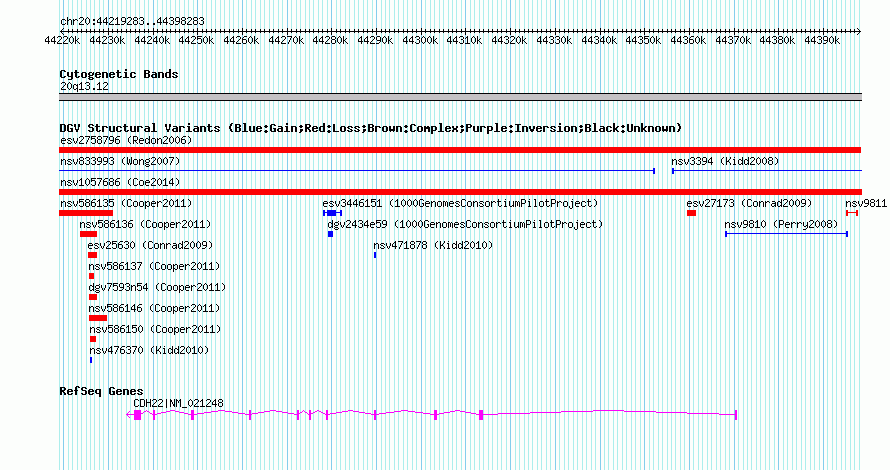Click the 44350k ruler tick label
890x470 pixels.
pyautogui.click(x=644, y=40)
